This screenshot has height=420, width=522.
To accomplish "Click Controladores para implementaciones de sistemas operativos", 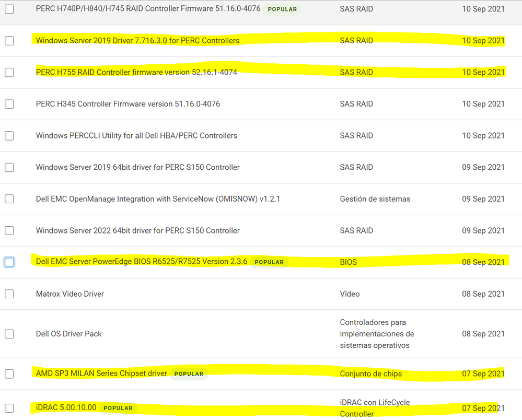I will click(x=377, y=334).
